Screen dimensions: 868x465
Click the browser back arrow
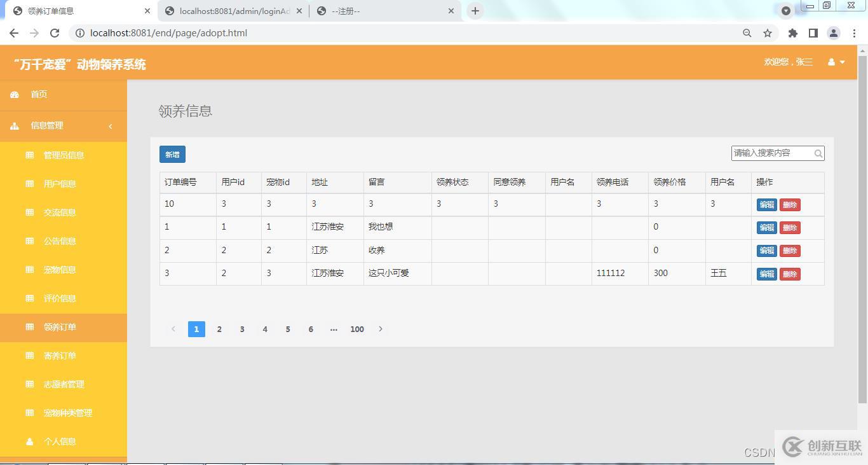click(14, 33)
